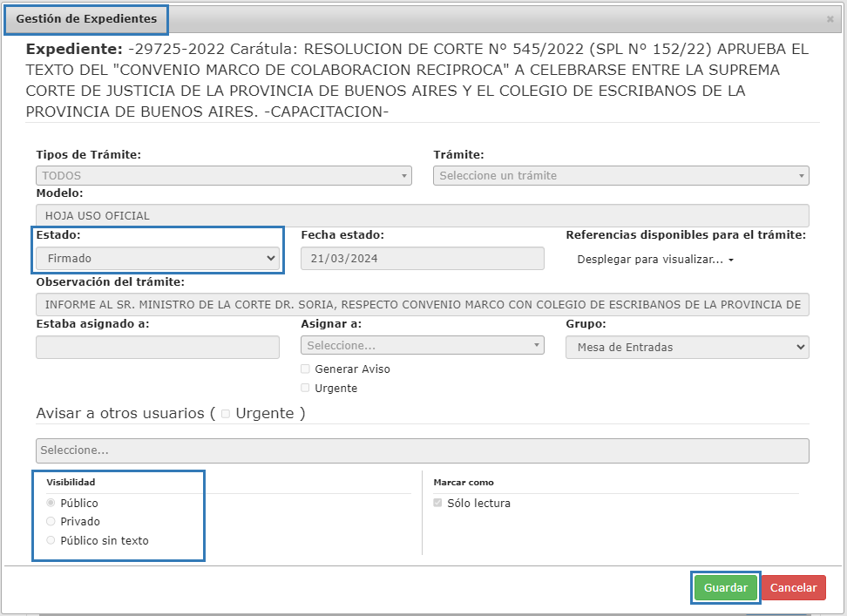The image size is (847, 616).
Task: Click the Modelo input field
Action: [422, 215]
